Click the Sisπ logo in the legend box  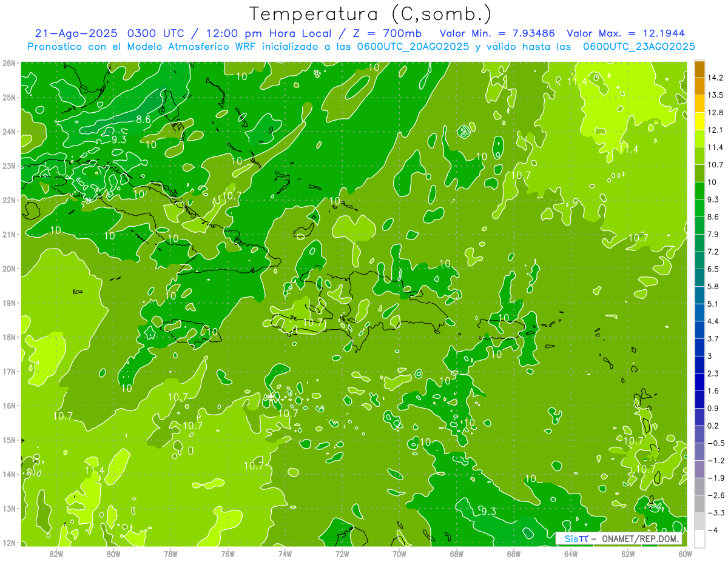point(576,538)
